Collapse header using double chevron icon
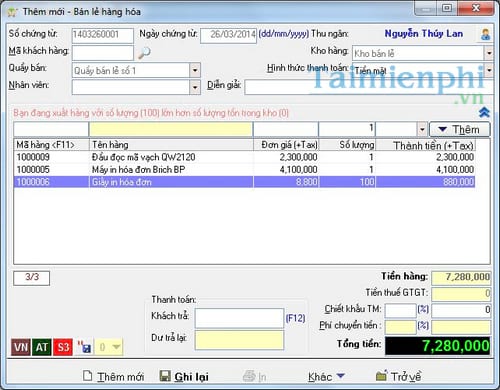The image size is (500, 390). point(484,112)
